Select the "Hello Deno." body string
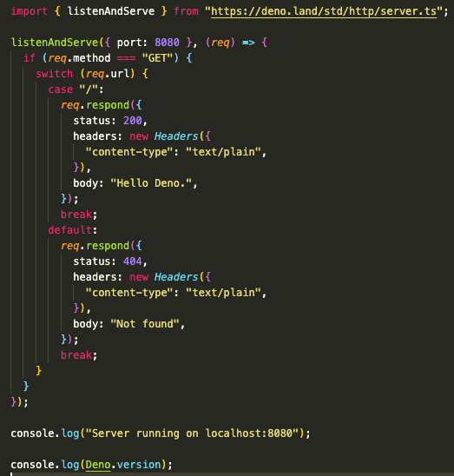454x476 pixels. tap(151, 183)
